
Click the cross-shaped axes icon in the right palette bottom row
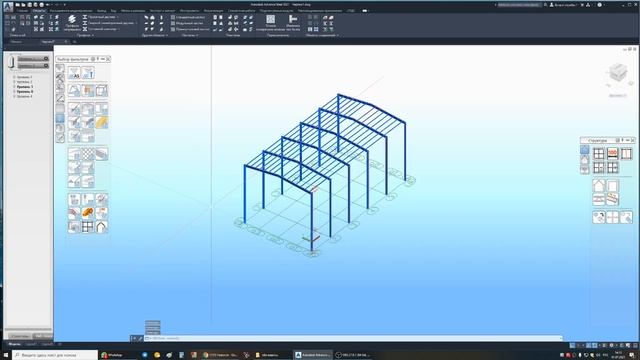coord(612,217)
